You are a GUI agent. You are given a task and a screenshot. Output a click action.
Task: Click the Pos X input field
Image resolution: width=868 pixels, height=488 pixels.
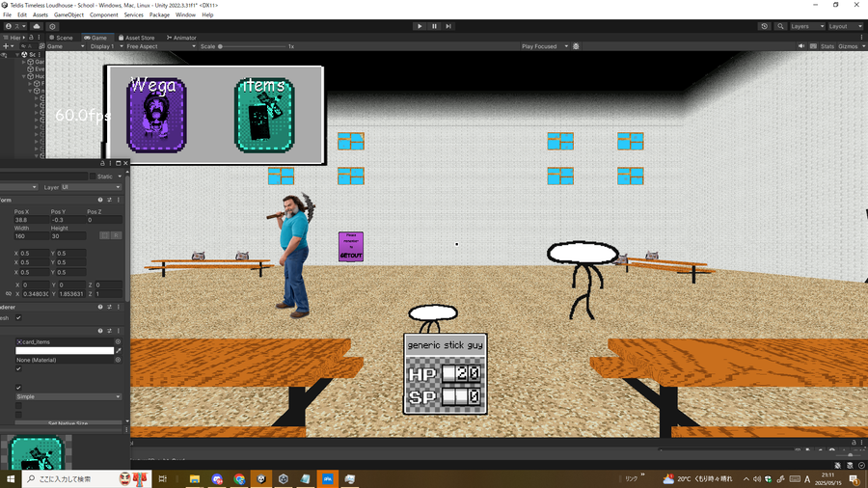[x=31, y=220]
